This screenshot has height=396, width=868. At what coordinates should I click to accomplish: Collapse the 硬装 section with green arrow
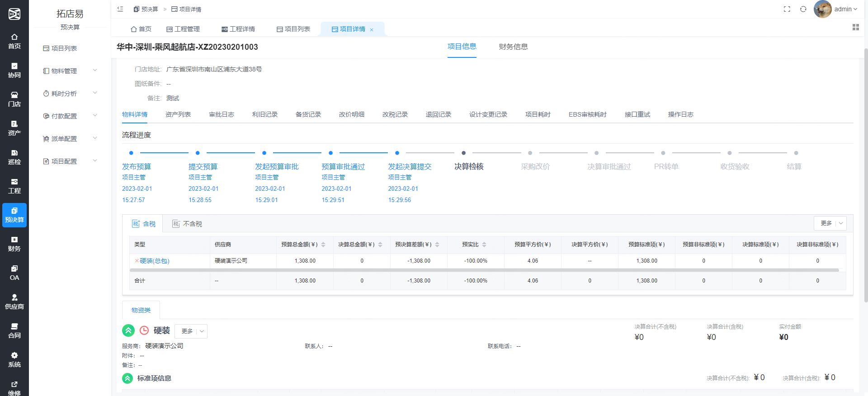tap(128, 330)
